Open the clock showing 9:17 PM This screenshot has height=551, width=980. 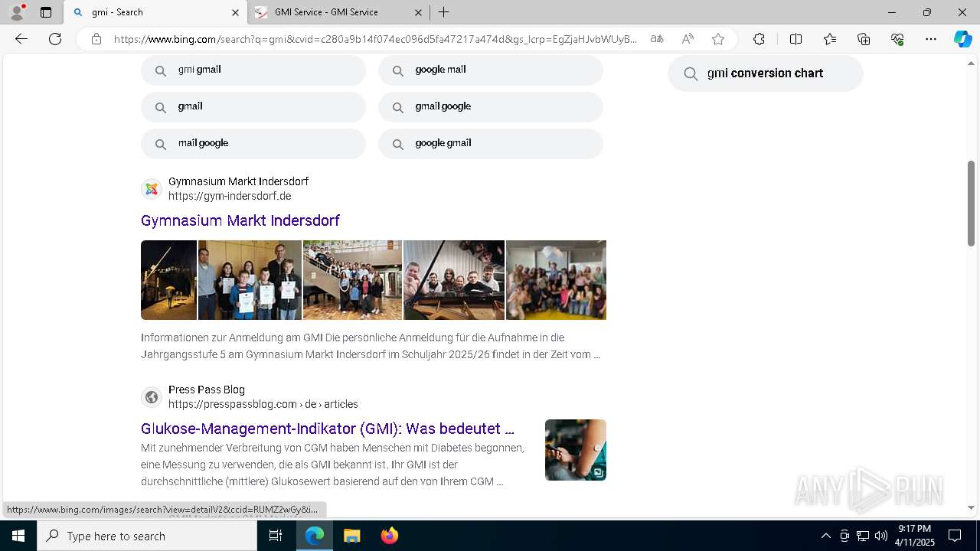tap(915, 536)
